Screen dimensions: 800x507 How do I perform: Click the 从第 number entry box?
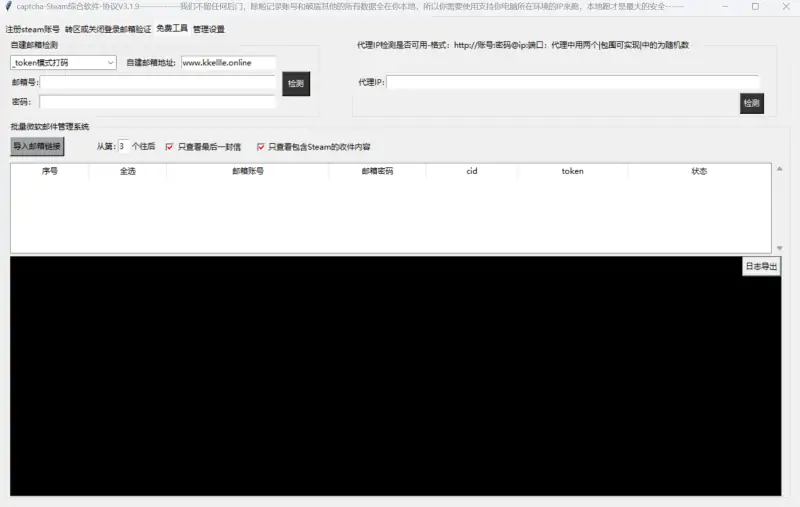[123, 146]
